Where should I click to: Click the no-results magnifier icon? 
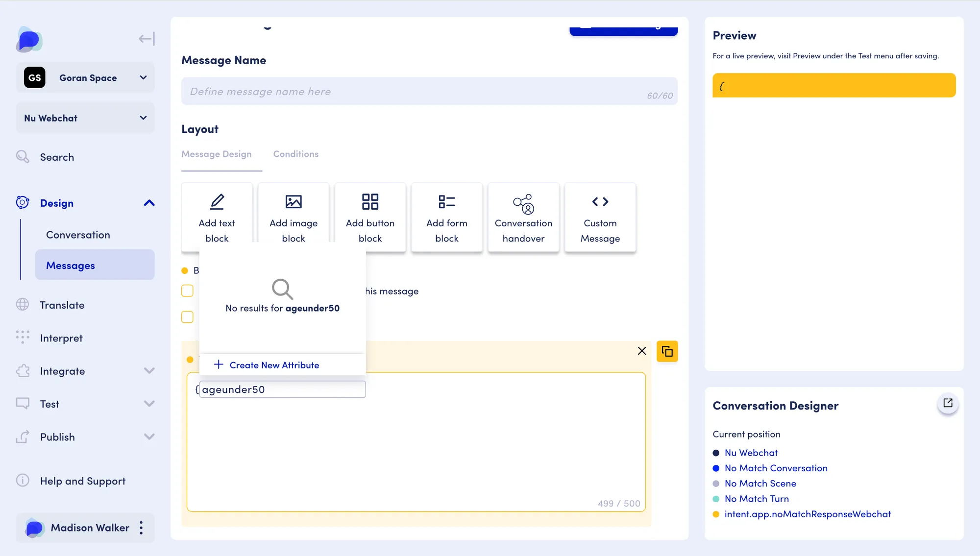tap(282, 289)
